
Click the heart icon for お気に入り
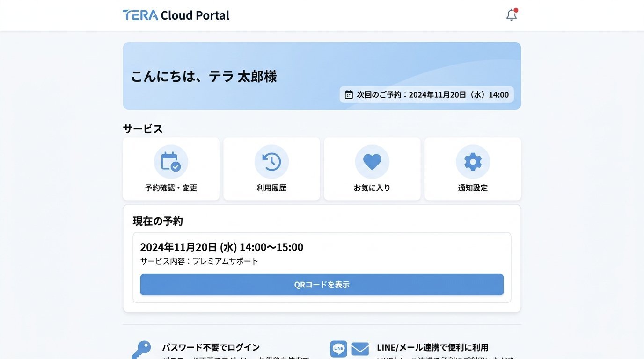pos(372,161)
